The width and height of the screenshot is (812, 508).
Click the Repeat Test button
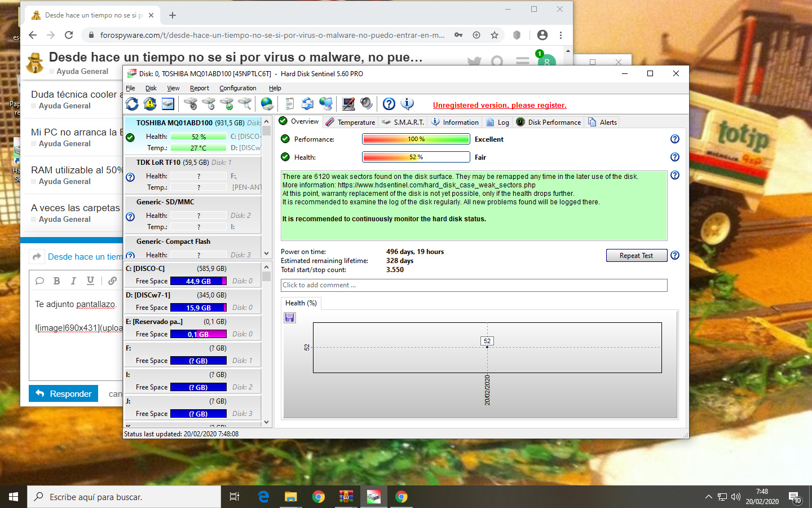point(637,256)
